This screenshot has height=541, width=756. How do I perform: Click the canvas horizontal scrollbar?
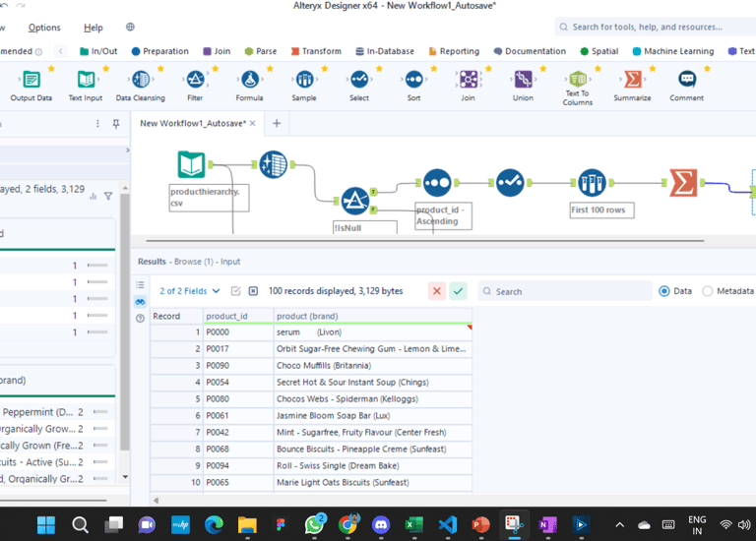425,240
